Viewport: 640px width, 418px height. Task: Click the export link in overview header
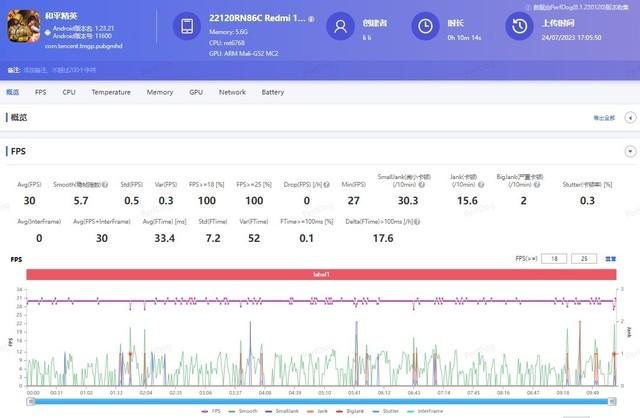click(604, 118)
